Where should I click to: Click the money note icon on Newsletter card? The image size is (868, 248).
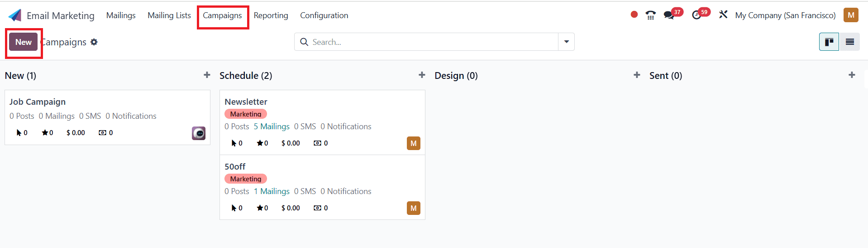coord(318,143)
